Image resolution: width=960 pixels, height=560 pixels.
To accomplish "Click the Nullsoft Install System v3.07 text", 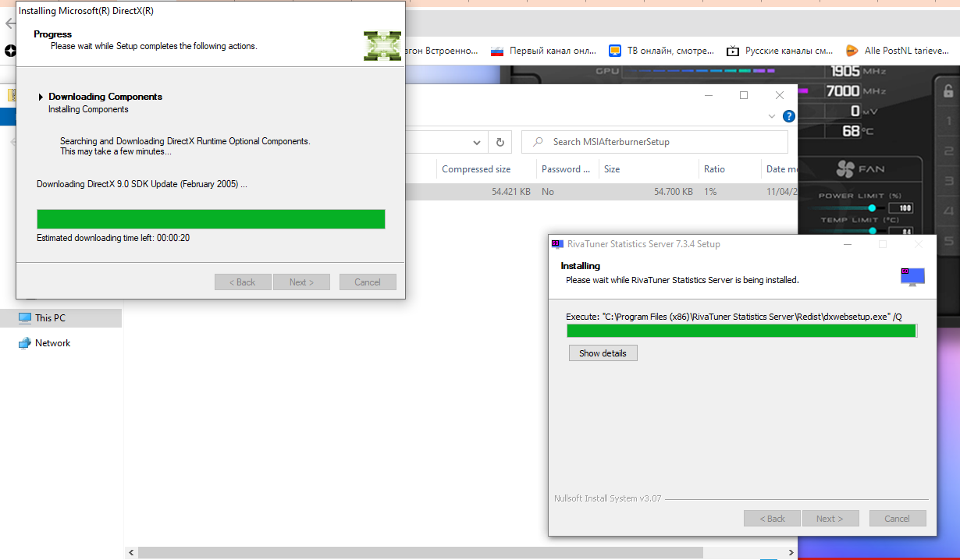I will (607, 498).
